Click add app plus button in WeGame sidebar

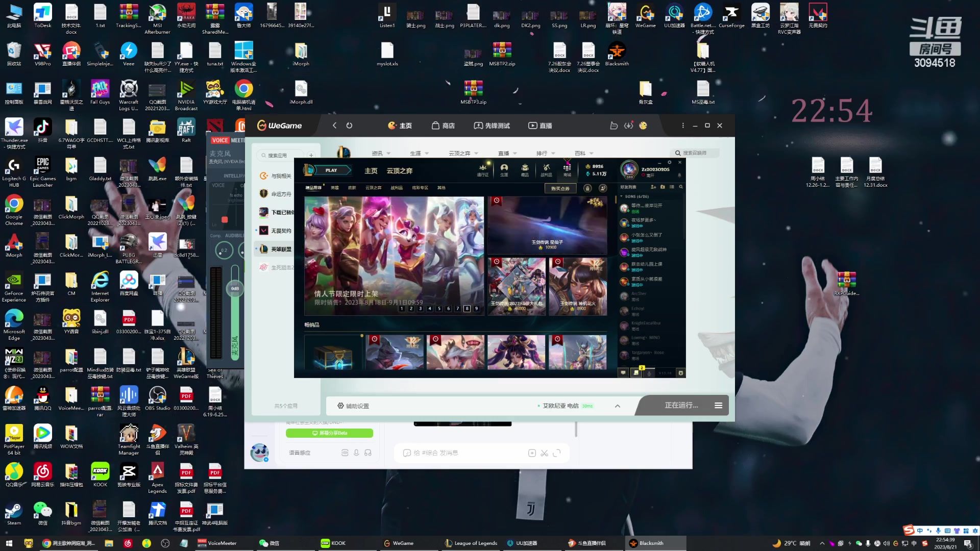click(311, 155)
